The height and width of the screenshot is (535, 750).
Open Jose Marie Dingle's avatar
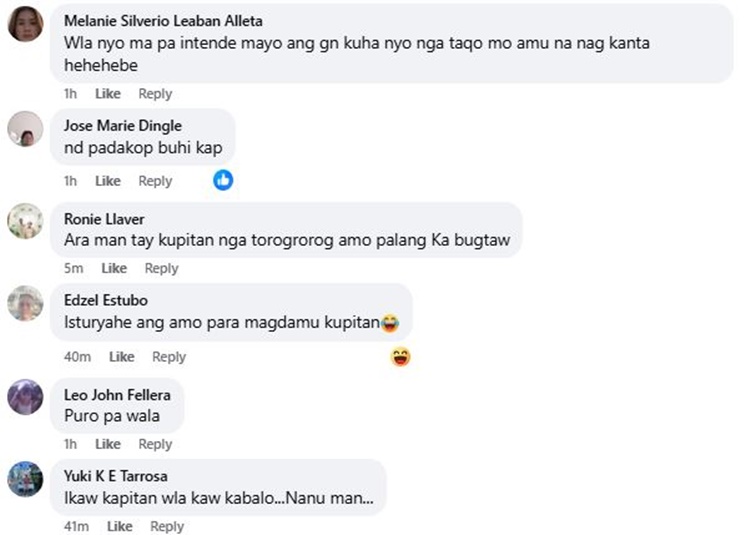pyautogui.click(x=25, y=129)
